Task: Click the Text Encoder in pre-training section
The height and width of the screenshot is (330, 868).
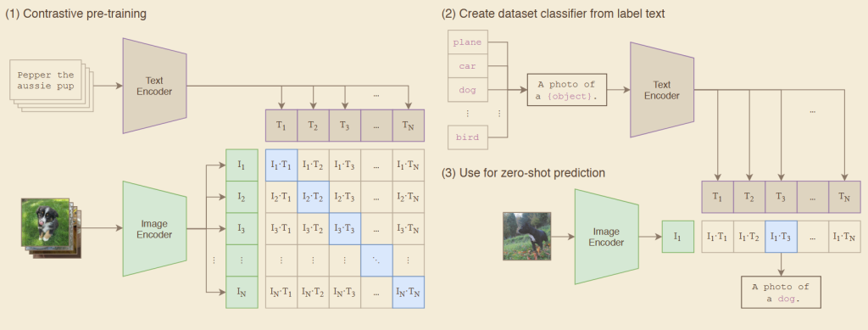Action: 154,86
